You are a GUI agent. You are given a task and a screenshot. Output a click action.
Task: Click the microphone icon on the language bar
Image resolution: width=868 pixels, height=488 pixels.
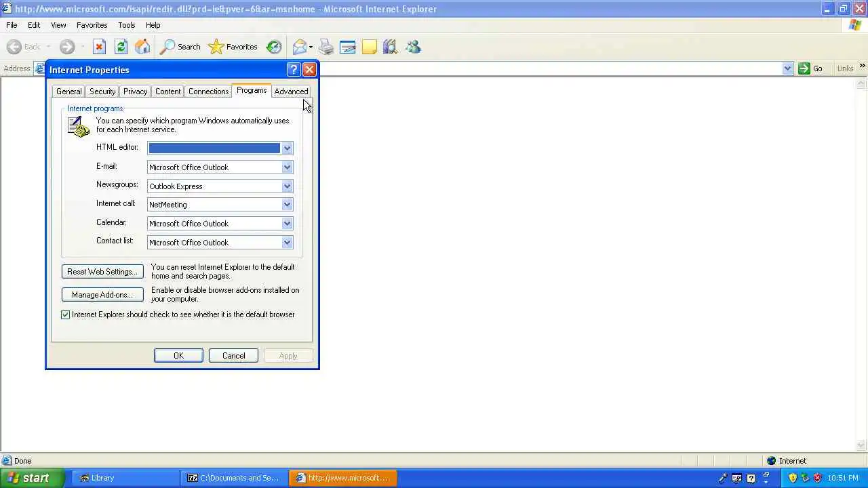tap(723, 478)
